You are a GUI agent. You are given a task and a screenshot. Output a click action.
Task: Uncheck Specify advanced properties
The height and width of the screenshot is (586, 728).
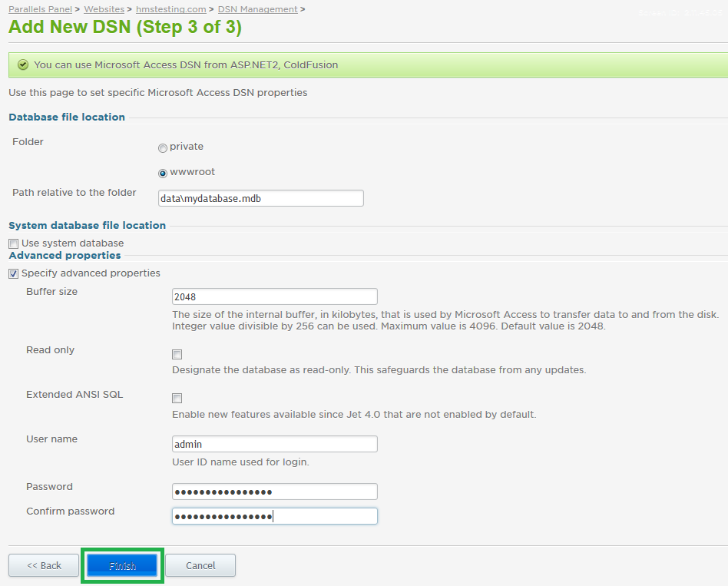tap(14, 273)
